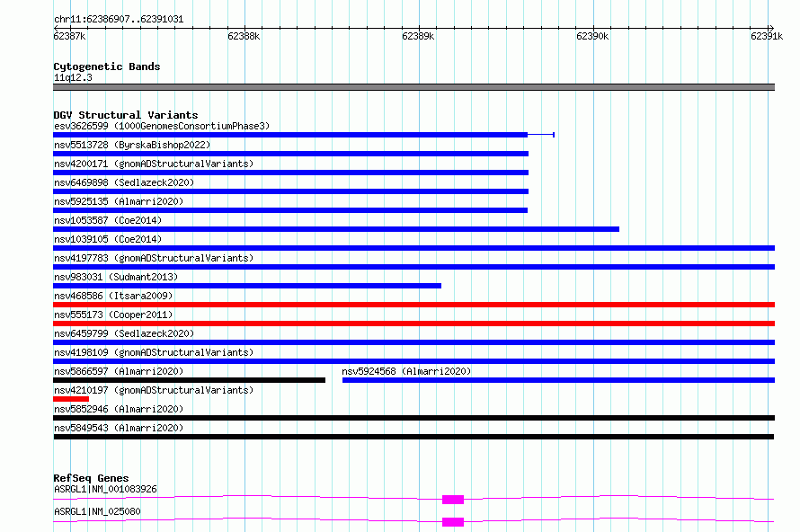
Task: Click the nsv6459799 blue bar
Action: click(x=413, y=342)
